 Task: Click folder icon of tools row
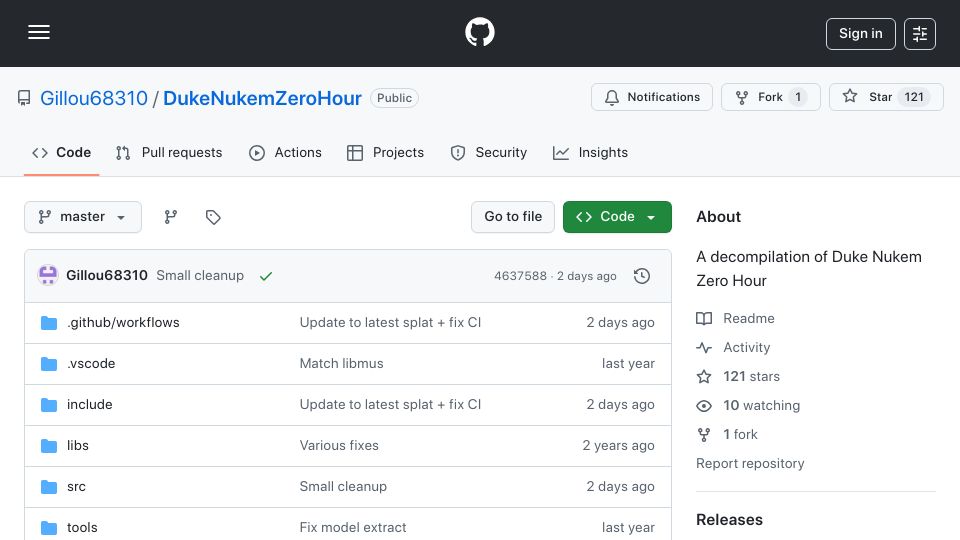pyautogui.click(x=49, y=527)
